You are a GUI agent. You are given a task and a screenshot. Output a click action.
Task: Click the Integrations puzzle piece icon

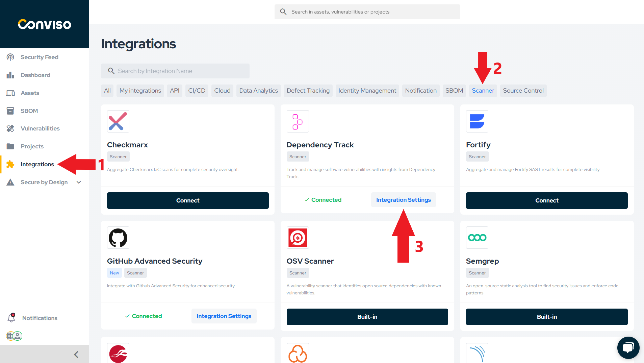click(10, 164)
